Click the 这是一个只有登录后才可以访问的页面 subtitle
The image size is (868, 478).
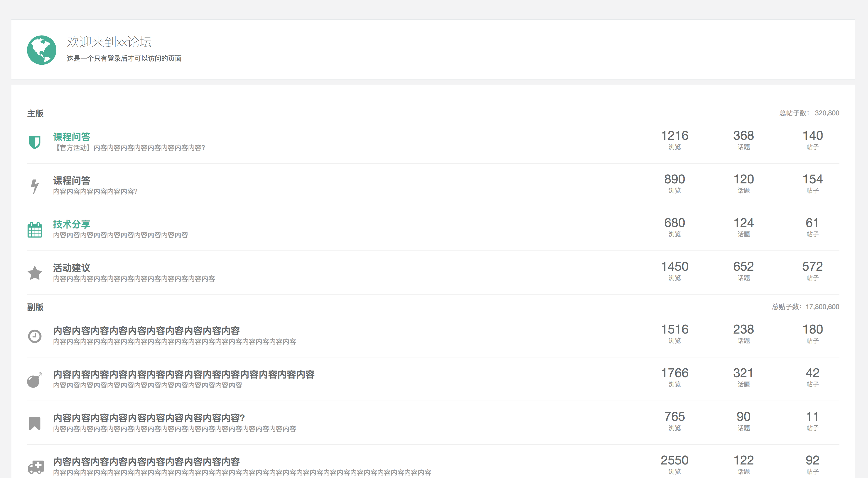click(124, 58)
